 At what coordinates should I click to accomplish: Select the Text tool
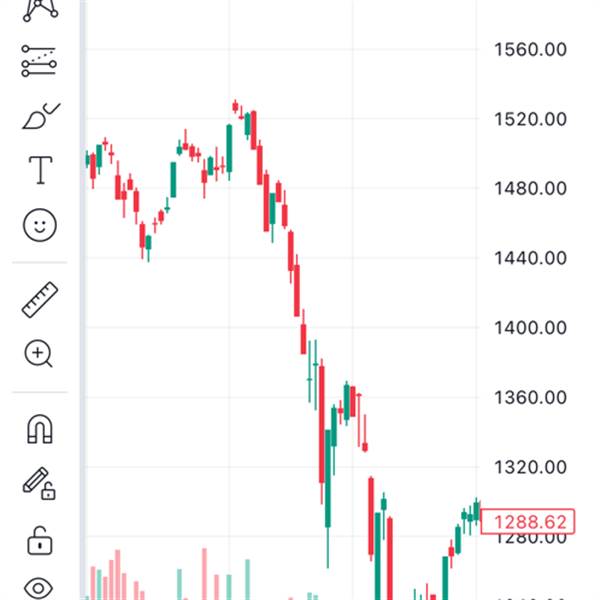(40, 170)
